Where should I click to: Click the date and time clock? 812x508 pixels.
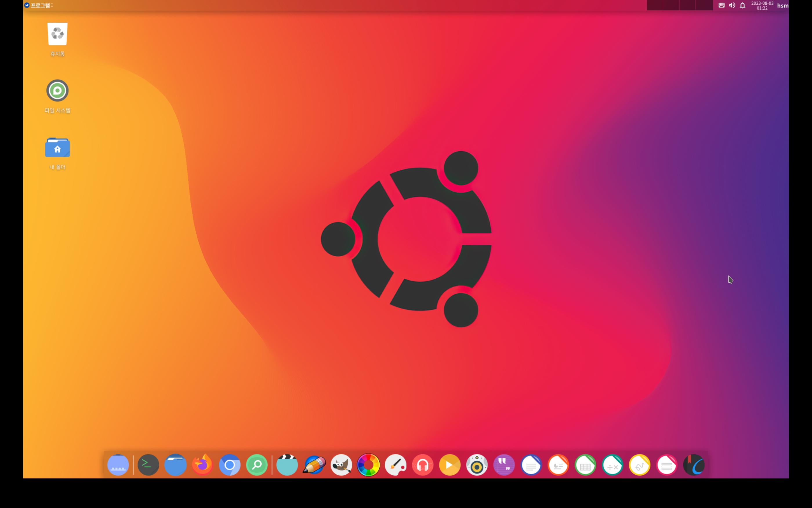(762, 6)
